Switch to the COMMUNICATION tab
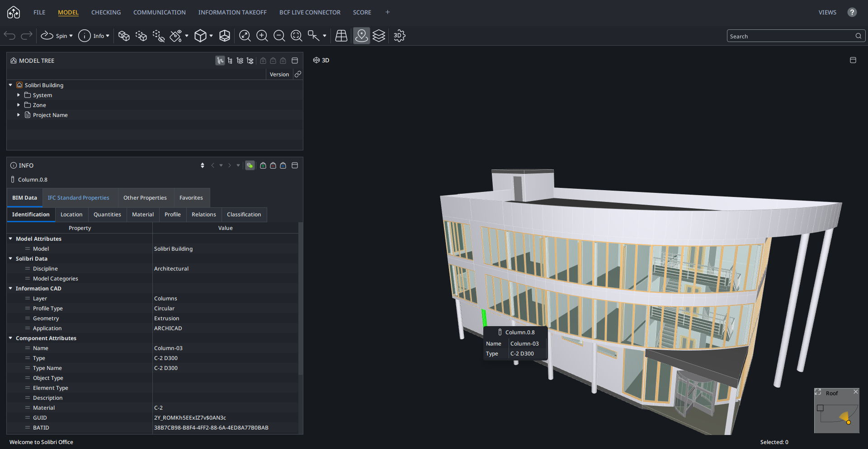 point(159,12)
